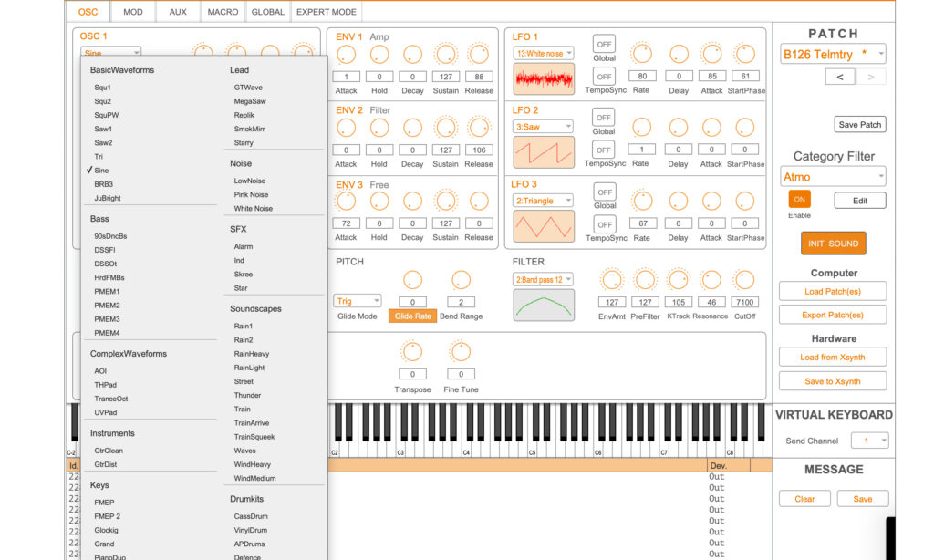Click the Fine Tune knob
Image resolution: width=934 pixels, height=560 pixels.
click(x=461, y=351)
